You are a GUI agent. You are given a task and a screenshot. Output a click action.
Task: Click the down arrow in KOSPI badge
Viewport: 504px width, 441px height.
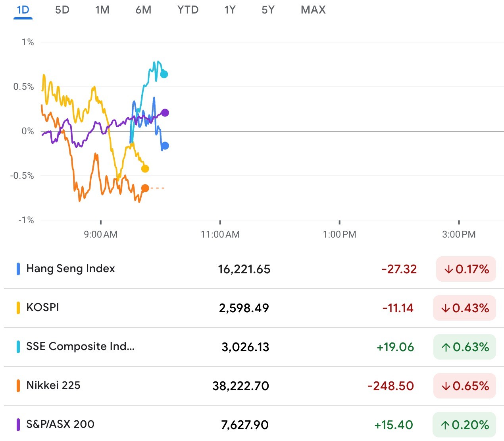tap(445, 308)
